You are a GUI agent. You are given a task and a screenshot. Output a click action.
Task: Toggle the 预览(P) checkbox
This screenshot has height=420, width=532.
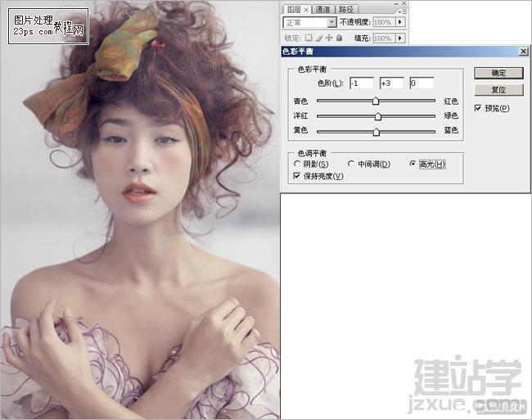[478, 108]
